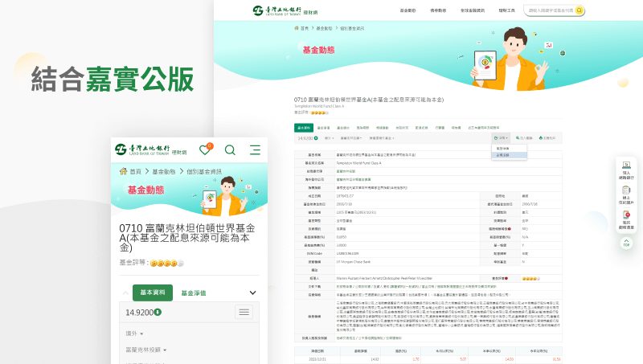Image resolution: width=643 pixels, height=364 pixels.
Task: Click the 線上信託開戶 sidebar icon
Action: [626, 196]
